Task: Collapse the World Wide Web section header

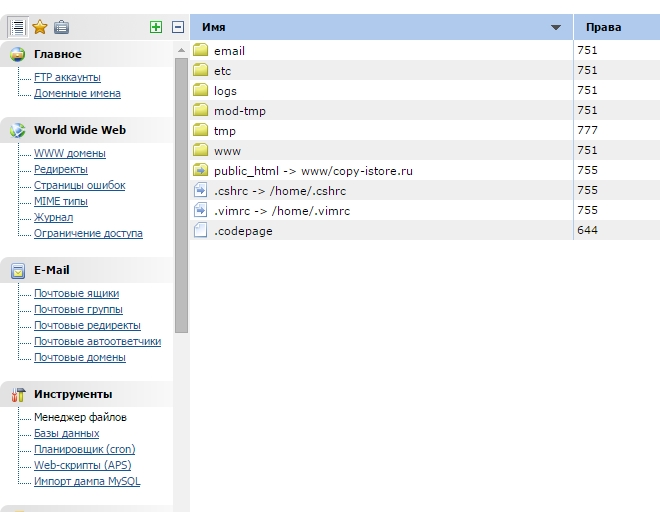Action: tap(86, 130)
